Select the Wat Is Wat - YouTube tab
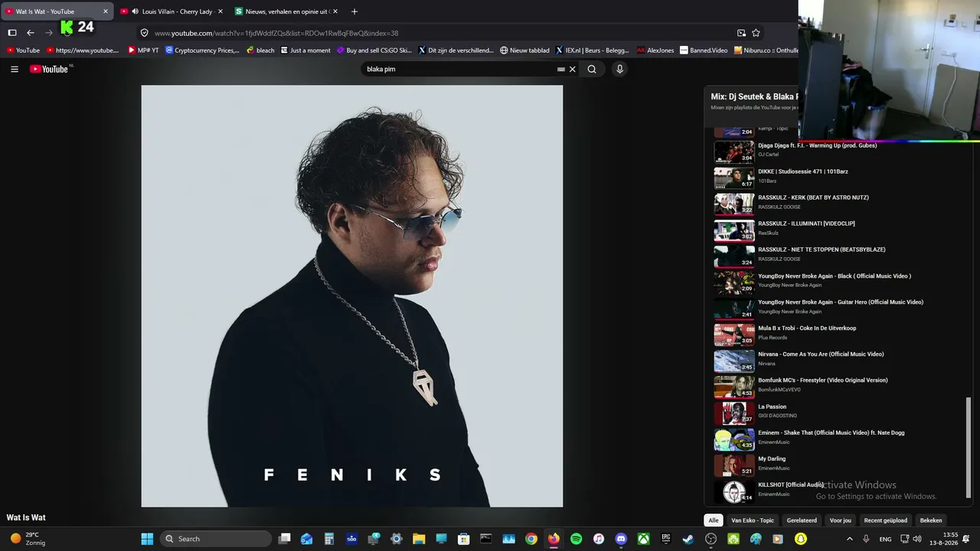Image resolution: width=980 pixels, height=551 pixels. [x=57, y=11]
